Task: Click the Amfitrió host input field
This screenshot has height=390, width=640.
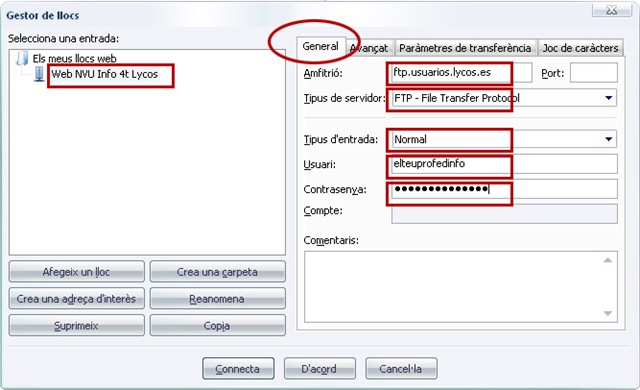Action: point(461,73)
